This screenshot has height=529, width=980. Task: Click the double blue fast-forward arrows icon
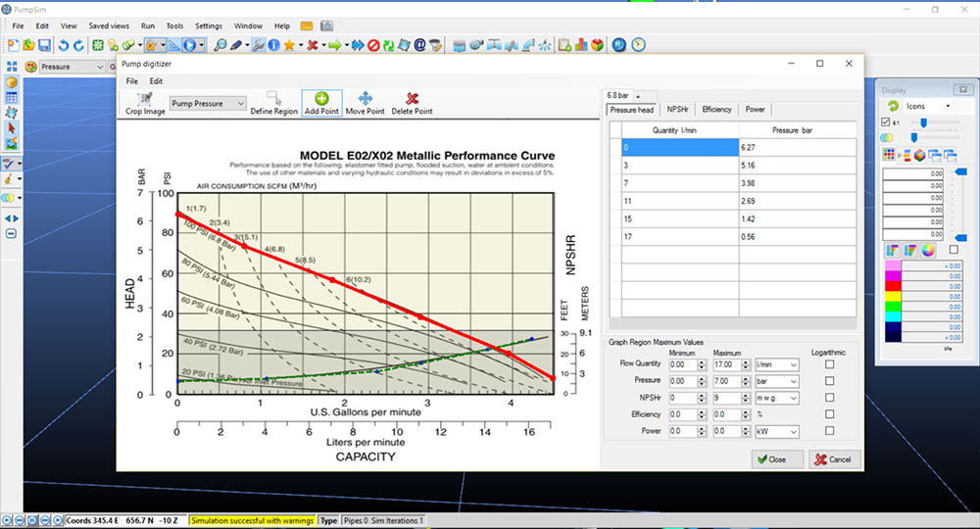[358, 45]
